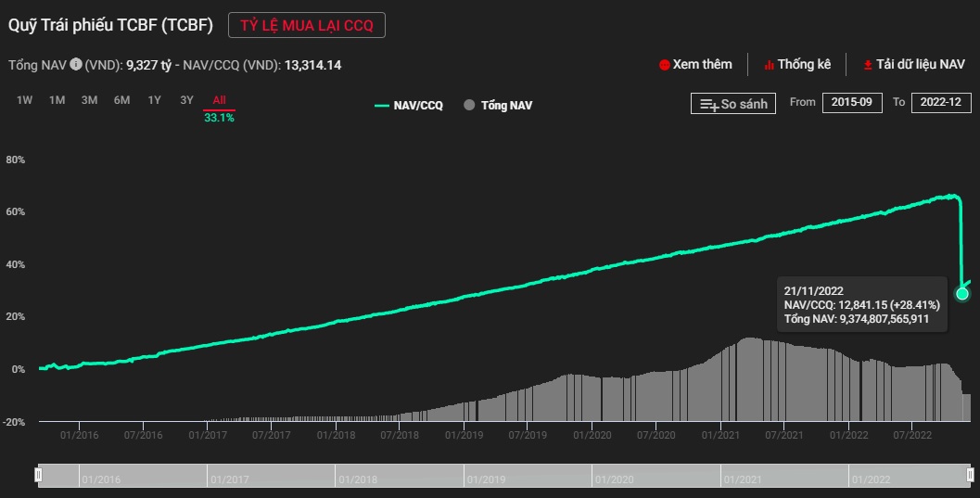Click the info icon beside Tổng NAV
Screen dimensions: 980x498
(x=76, y=65)
